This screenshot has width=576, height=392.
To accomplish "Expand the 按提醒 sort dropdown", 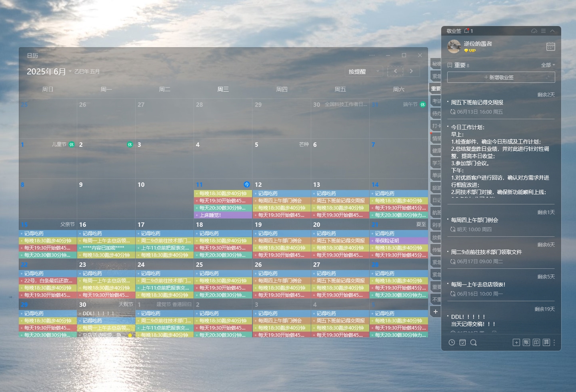I will 363,72.
